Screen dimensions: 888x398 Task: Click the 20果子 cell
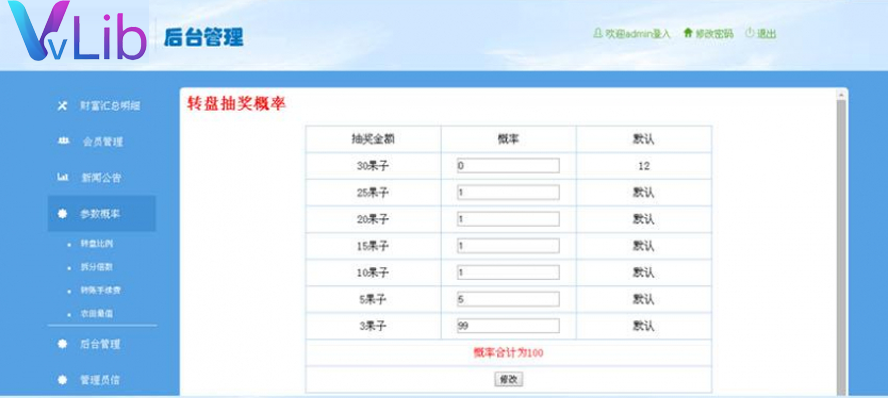pyautogui.click(x=373, y=219)
